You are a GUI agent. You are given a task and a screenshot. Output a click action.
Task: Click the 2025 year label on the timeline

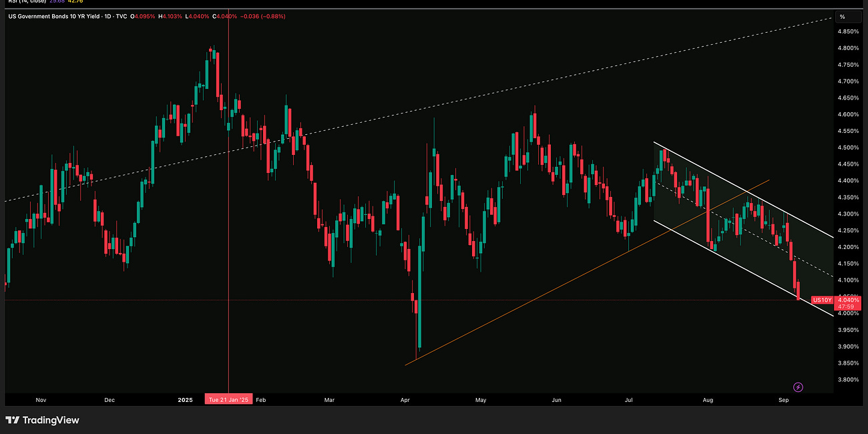185,399
